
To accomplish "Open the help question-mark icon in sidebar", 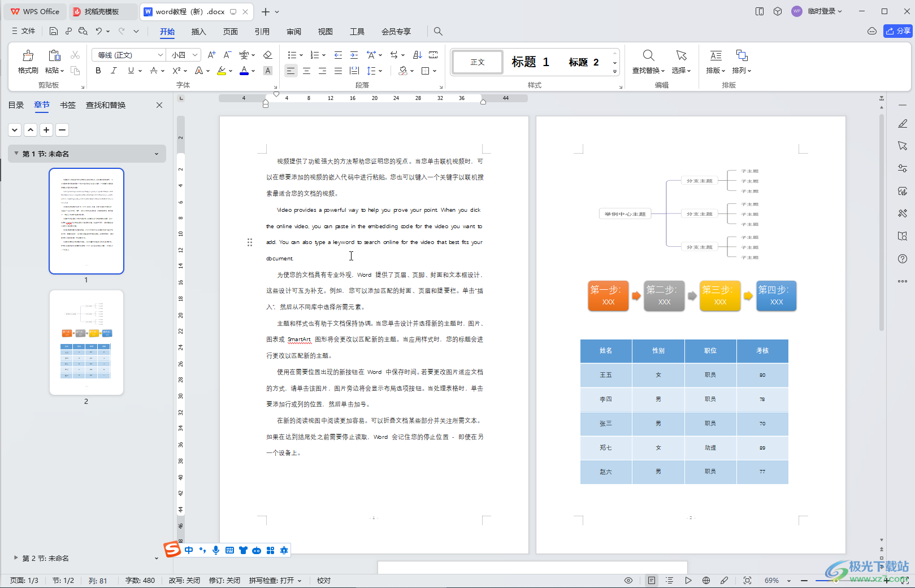I will tap(903, 259).
